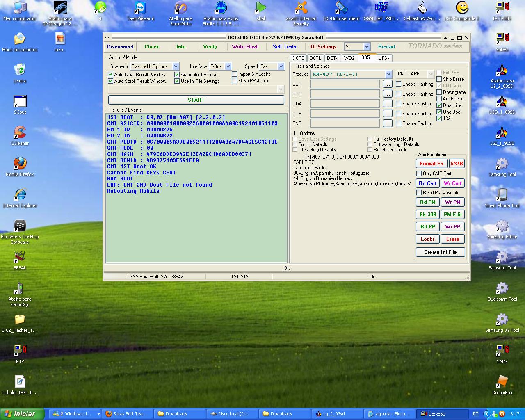Screen dimensions: 525x420
Task: Open the question mark dropdown in toolbar
Action: click(x=367, y=47)
